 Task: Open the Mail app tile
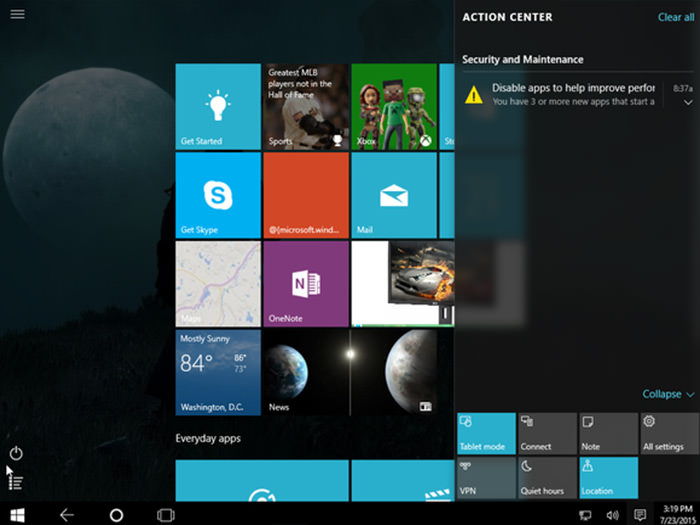coord(394,194)
